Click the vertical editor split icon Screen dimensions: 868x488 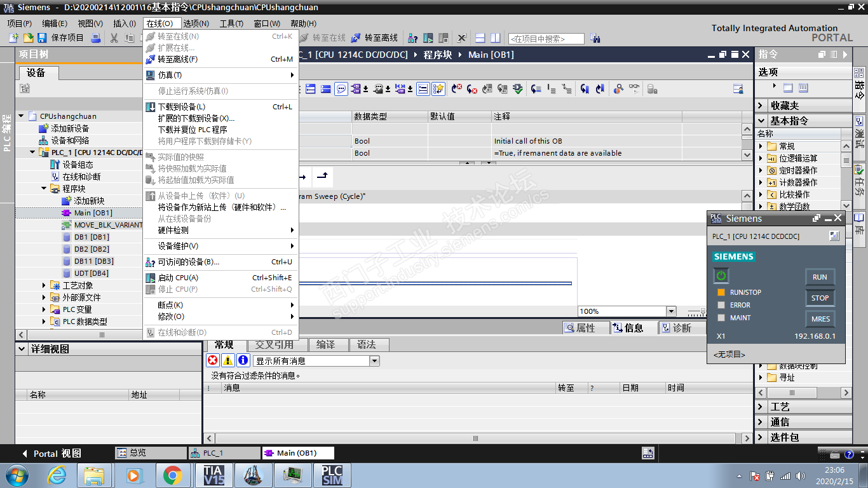[495, 38]
